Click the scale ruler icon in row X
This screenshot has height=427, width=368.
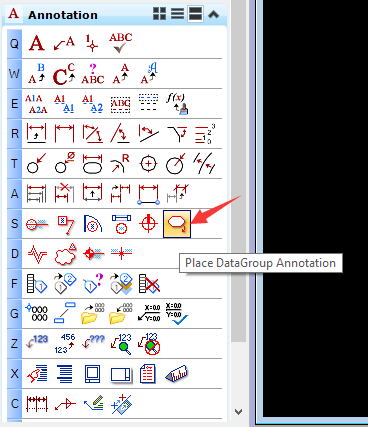point(177,374)
